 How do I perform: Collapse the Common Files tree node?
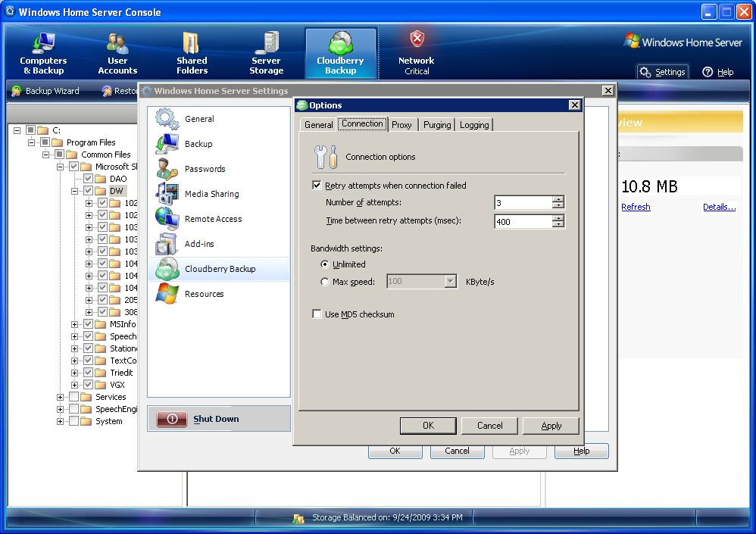(x=45, y=155)
